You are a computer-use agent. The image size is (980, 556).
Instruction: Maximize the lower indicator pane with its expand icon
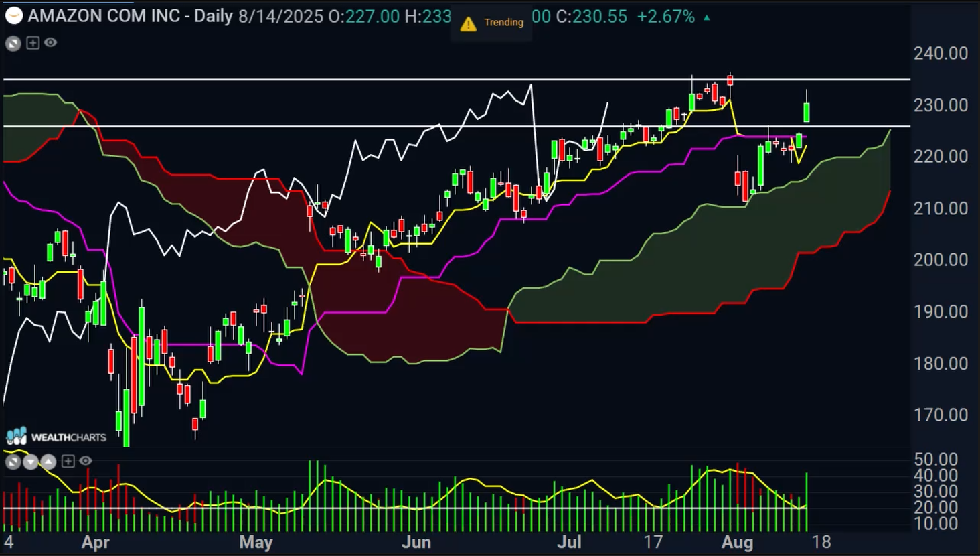(13, 461)
